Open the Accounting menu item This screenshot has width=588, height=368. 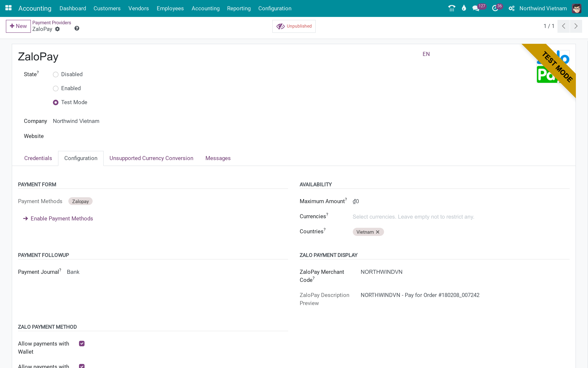point(206,8)
